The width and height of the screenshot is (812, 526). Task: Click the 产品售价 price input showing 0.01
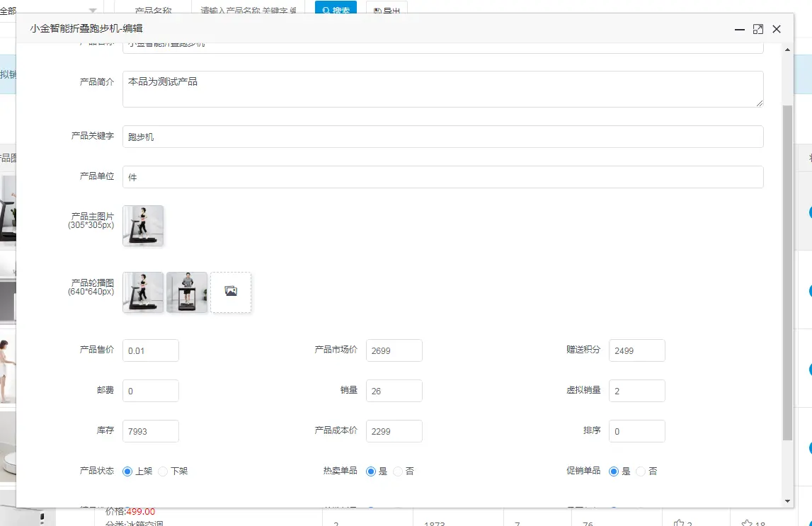(x=150, y=350)
